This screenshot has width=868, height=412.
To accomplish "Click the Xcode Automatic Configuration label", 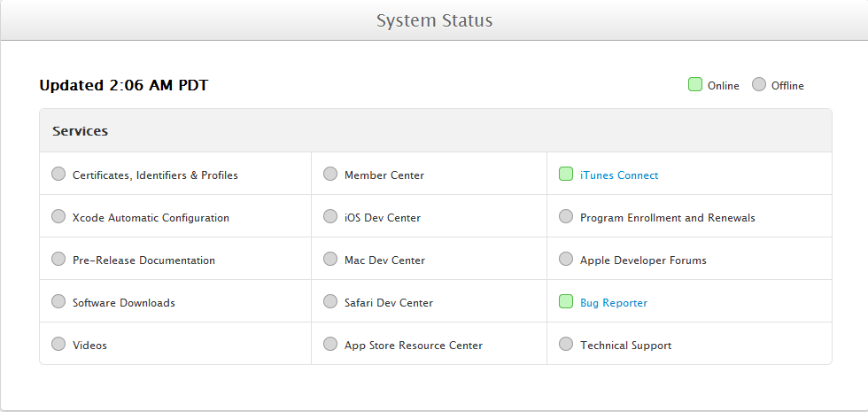I will pyautogui.click(x=151, y=218).
